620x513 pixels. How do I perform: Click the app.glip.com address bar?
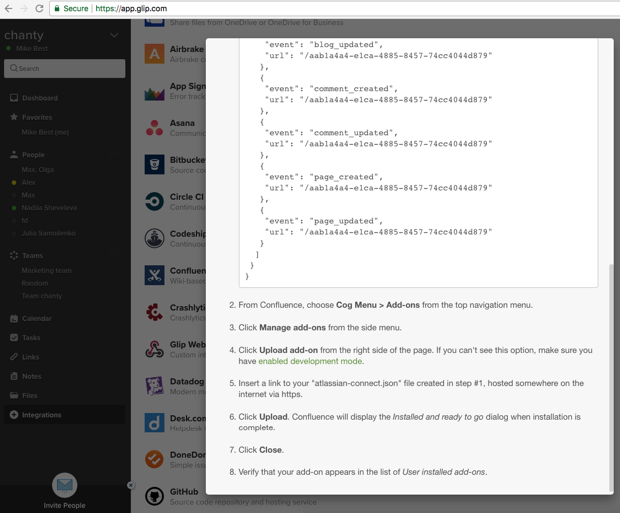point(336,8)
